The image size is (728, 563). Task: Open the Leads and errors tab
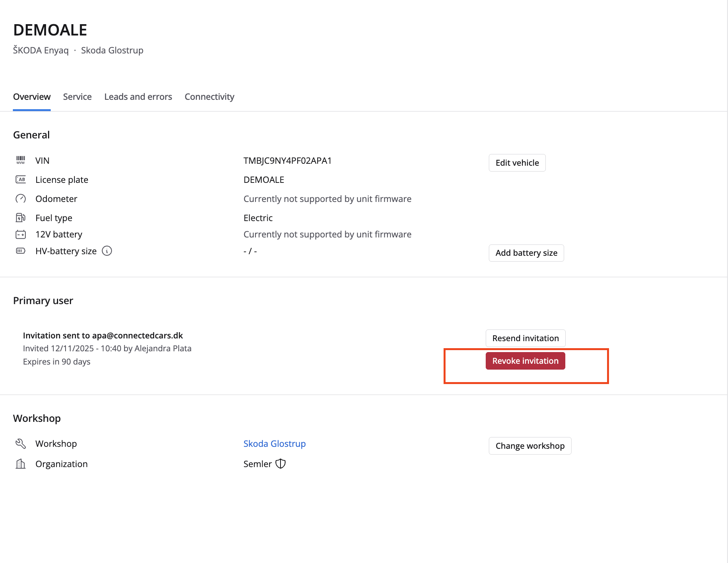(138, 96)
